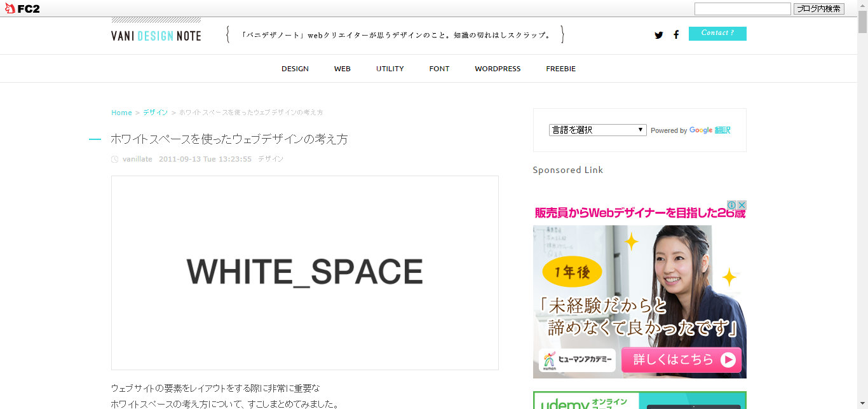Click the FC2 logo
868x409 pixels.
point(22,9)
